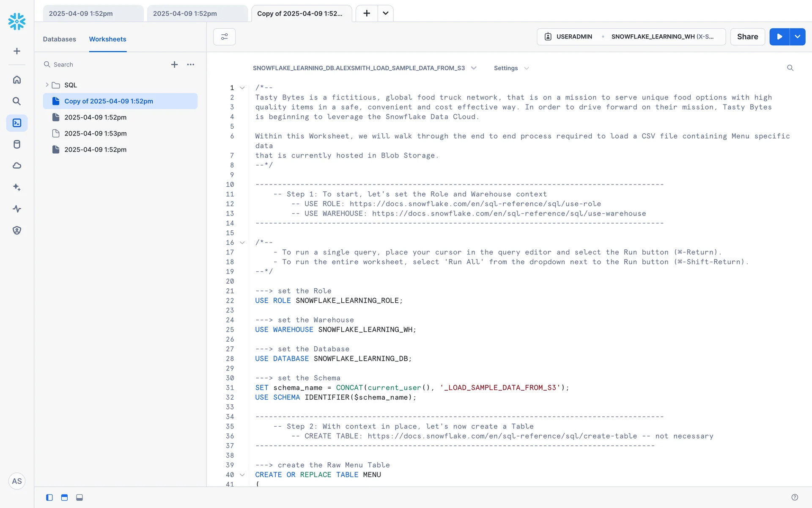
Task: Open the Run button dropdown arrow
Action: coord(798,37)
